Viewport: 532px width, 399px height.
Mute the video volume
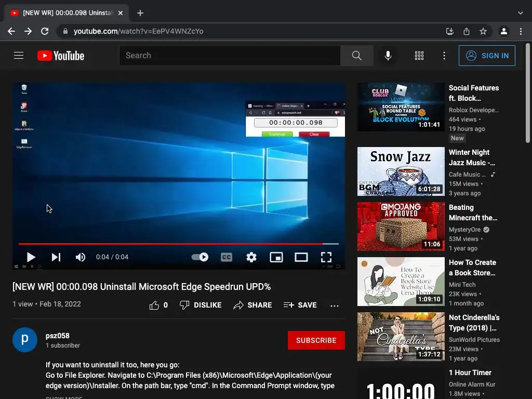click(x=81, y=257)
